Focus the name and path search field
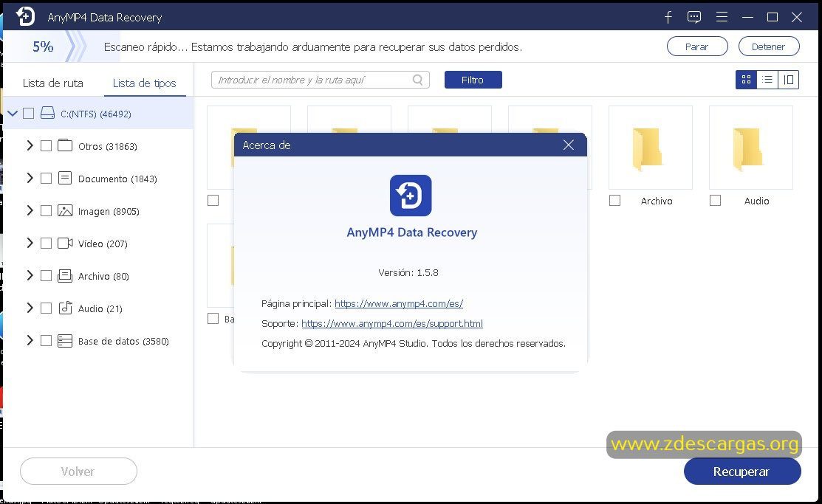This screenshot has width=822, height=504. [x=321, y=80]
